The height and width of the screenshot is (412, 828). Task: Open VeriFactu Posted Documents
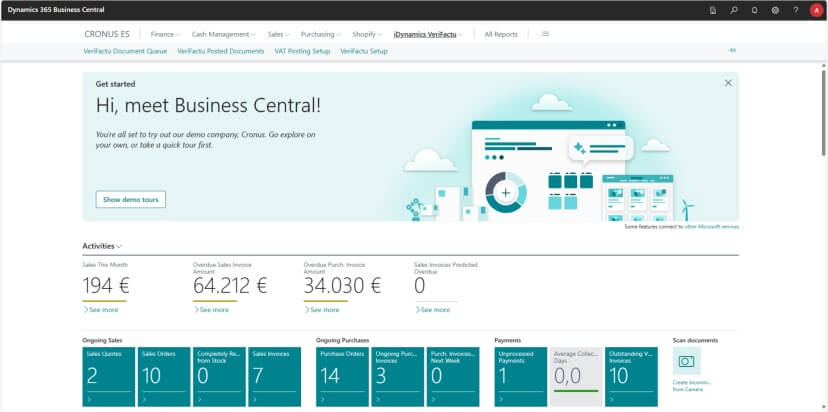tap(221, 51)
